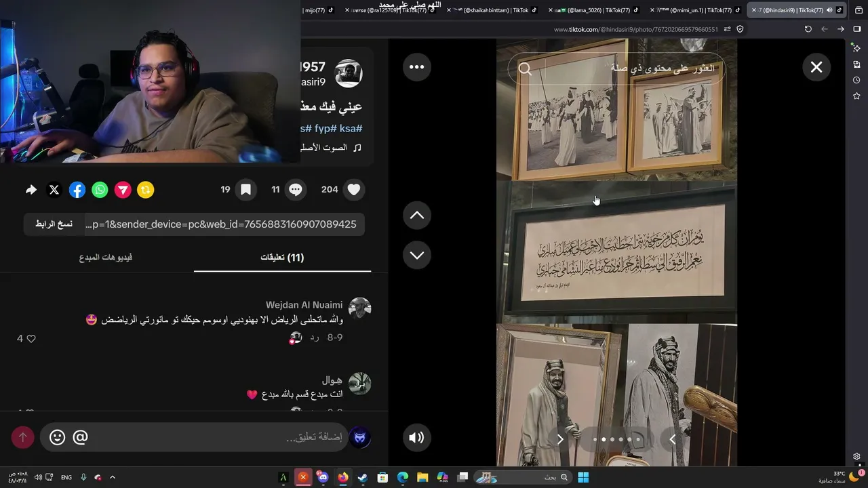This screenshot has width=868, height=488.
Task: Open File Explorer from the taskbar
Action: pos(422,477)
